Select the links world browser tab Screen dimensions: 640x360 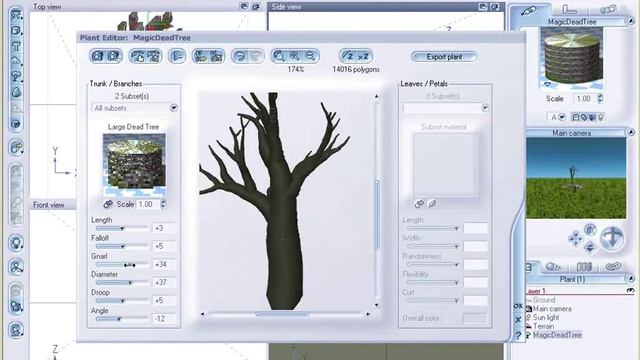613,267
